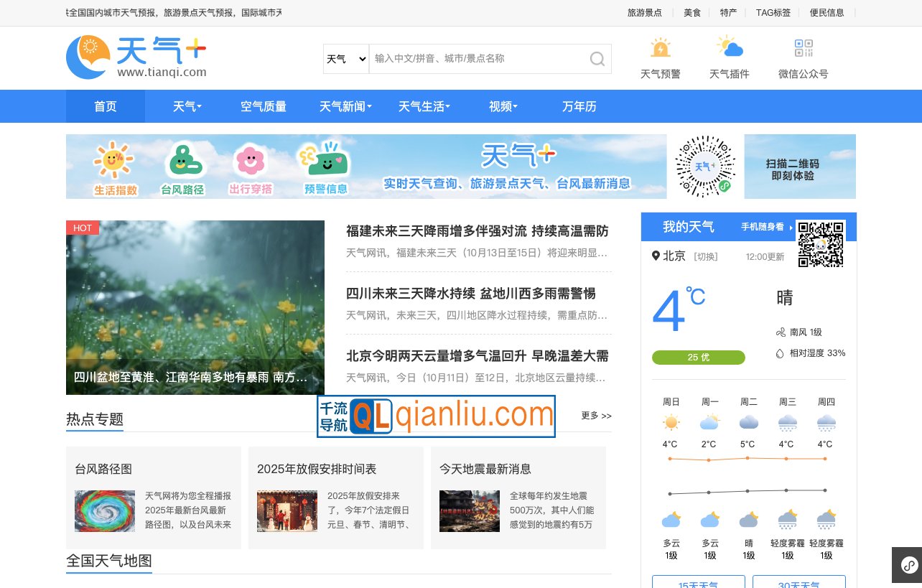Click the search magnifier icon
Viewport: 922px width, 588px height.
pyautogui.click(x=597, y=59)
